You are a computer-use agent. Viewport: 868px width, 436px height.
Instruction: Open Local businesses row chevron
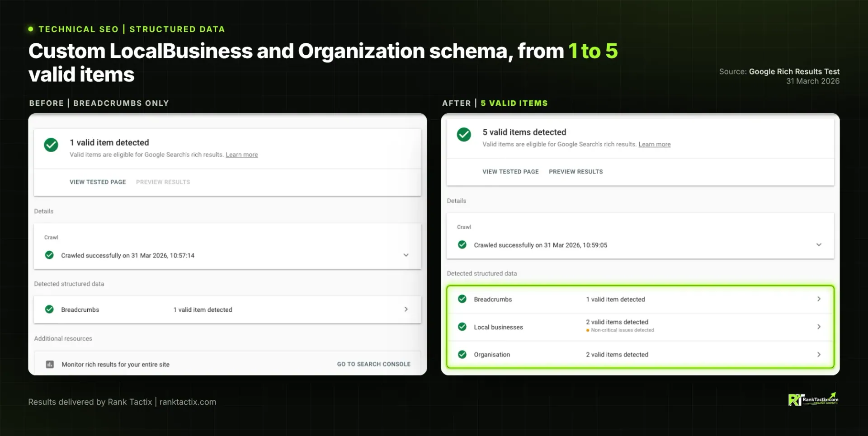pos(819,327)
